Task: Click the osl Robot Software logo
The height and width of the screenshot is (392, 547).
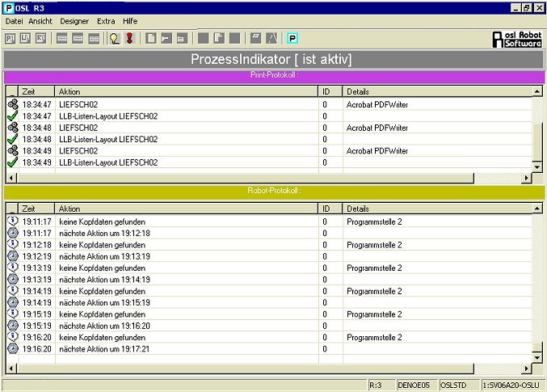Action: coord(517,39)
